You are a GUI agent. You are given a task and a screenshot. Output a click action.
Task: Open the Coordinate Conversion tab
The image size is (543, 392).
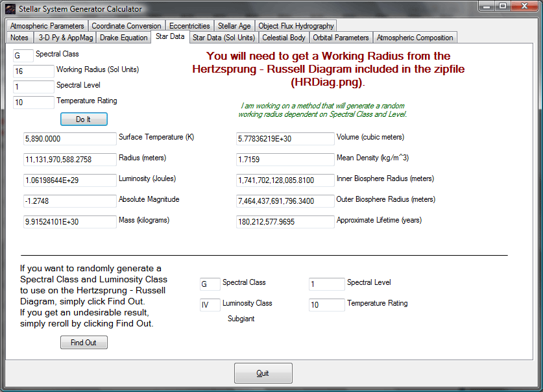click(x=126, y=26)
